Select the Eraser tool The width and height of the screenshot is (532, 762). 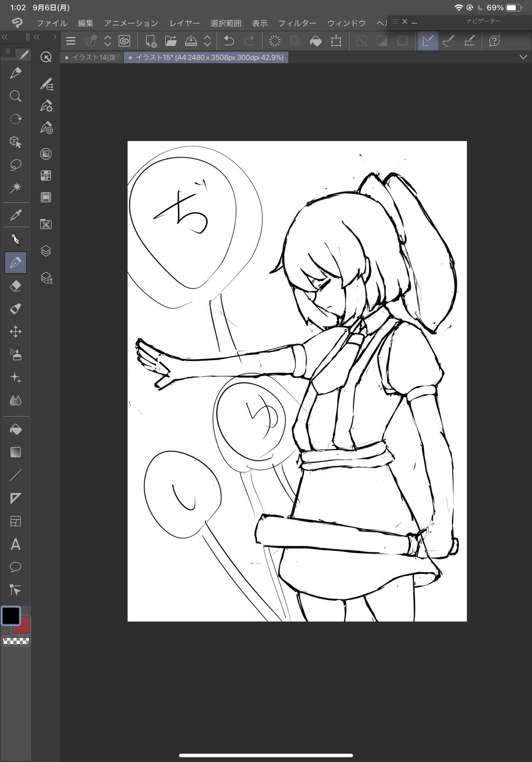pyautogui.click(x=15, y=286)
